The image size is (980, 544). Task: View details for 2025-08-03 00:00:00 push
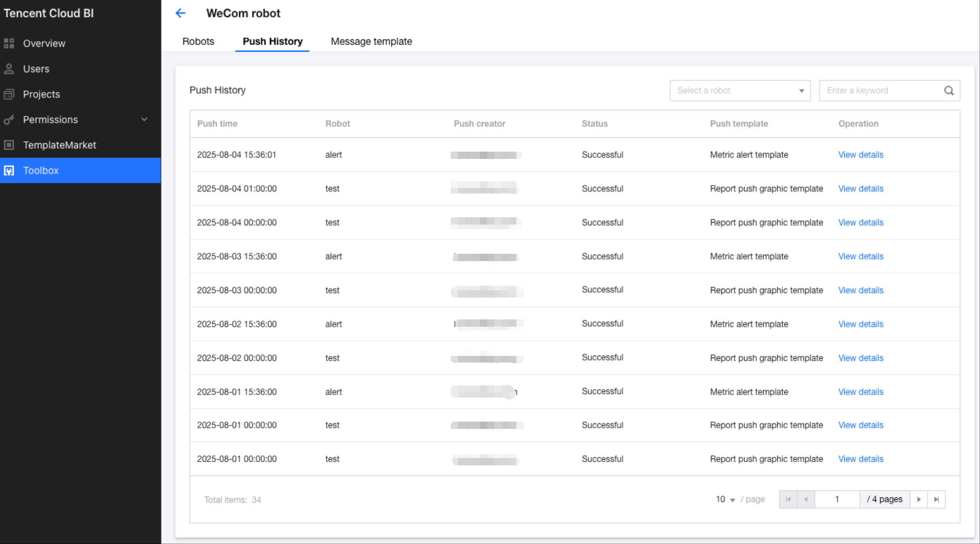[x=860, y=290]
